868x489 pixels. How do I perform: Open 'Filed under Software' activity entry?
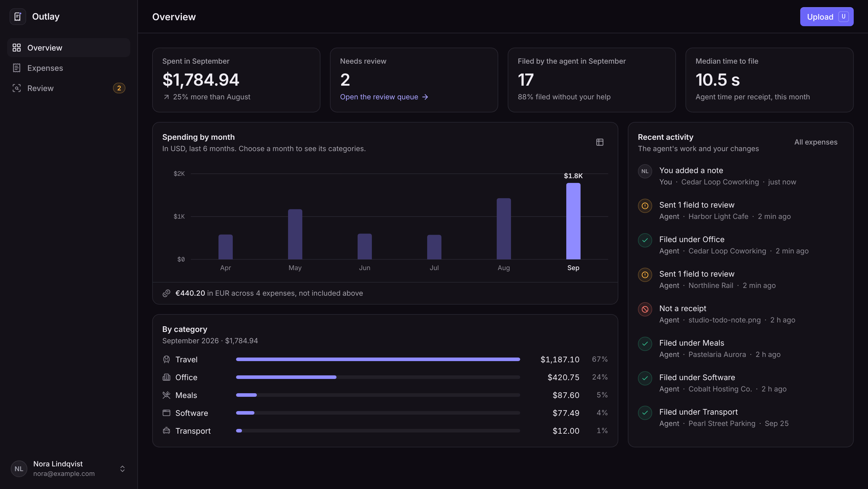tap(740, 383)
